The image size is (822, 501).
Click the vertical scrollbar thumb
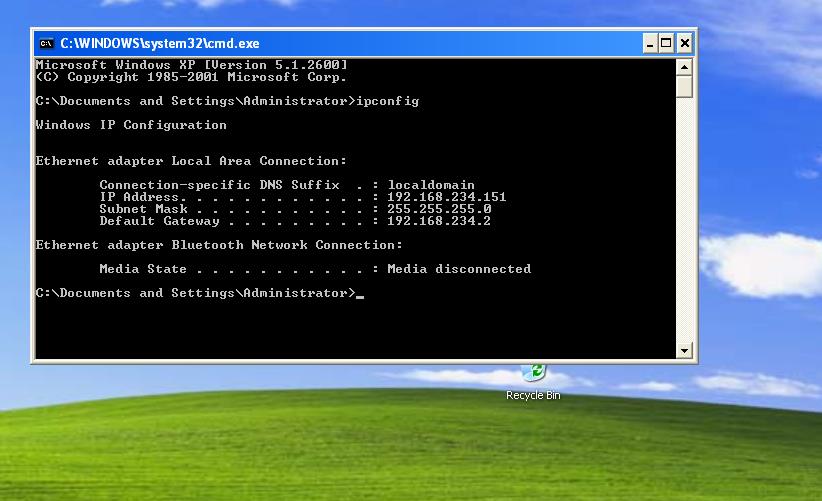(x=684, y=87)
